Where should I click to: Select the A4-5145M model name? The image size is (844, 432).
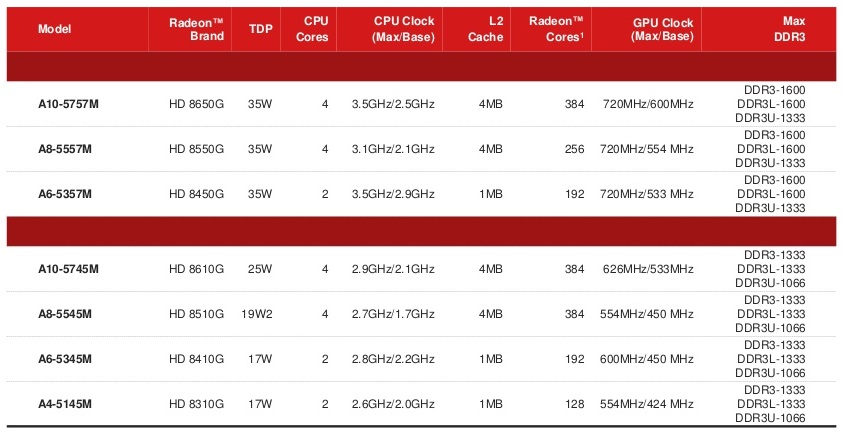point(65,404)
